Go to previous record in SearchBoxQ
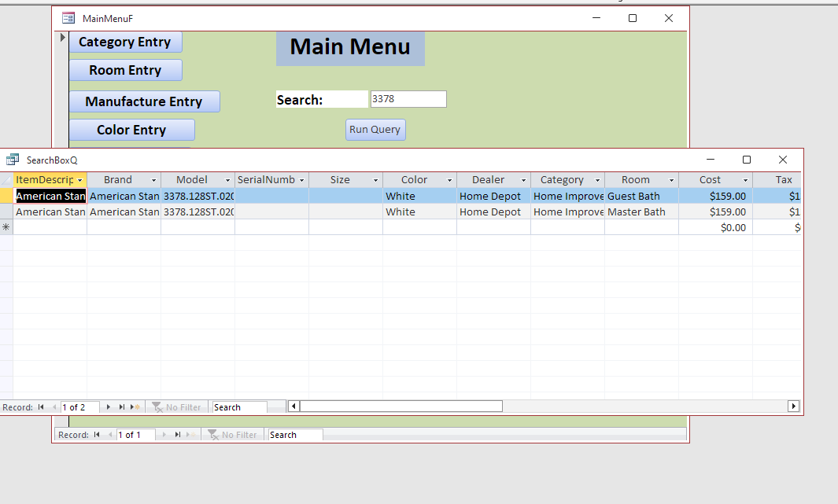 click(54, 407)
